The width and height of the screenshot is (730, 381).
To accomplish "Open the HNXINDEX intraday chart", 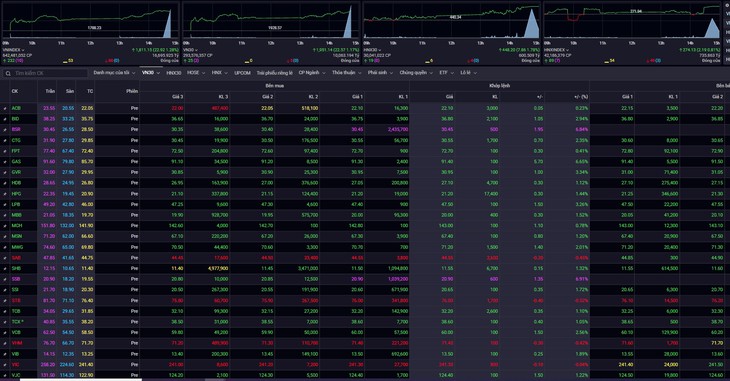I will [x=632, y=20].
